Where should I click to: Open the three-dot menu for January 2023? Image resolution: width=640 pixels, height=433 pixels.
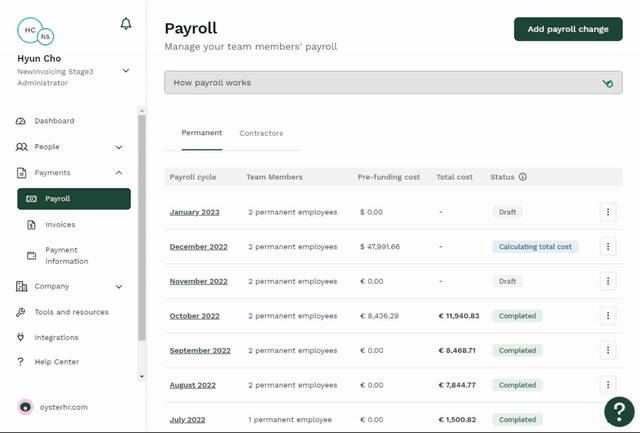pos(608,212)
